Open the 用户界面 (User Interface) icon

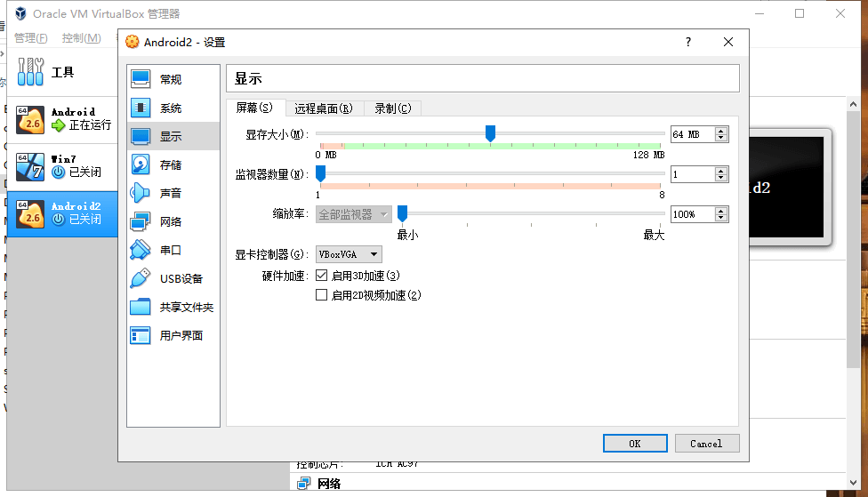141,335
